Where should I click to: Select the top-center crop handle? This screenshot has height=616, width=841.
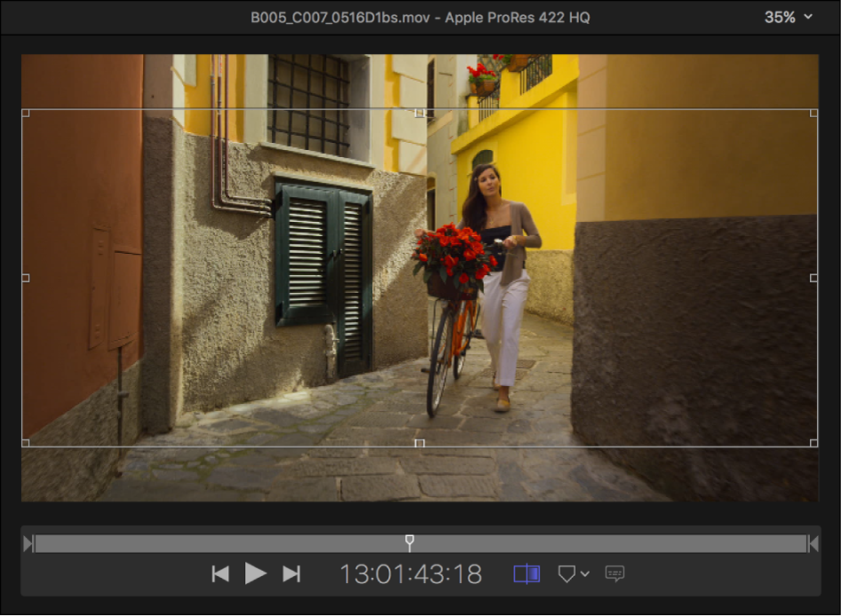(420, 113)
